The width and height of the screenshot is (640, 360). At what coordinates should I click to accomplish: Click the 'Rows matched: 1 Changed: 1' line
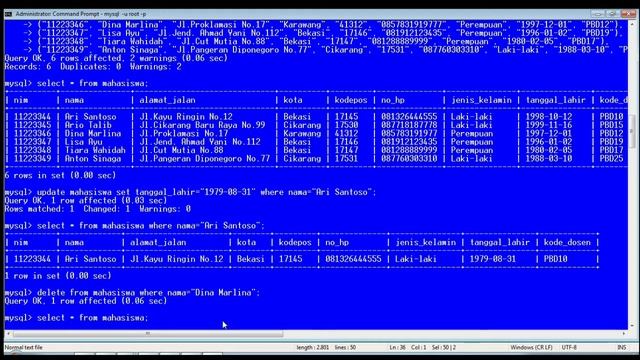(x=98, y=209)
